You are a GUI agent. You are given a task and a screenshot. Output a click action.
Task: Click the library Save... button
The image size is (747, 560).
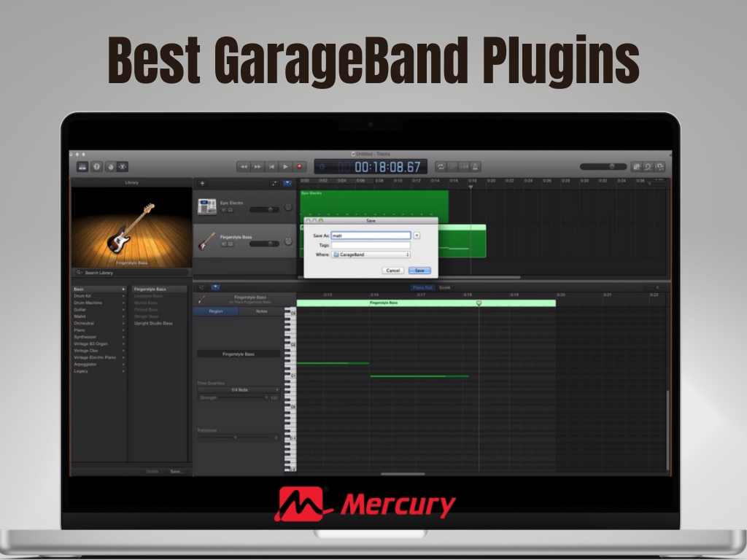[177, 472]
